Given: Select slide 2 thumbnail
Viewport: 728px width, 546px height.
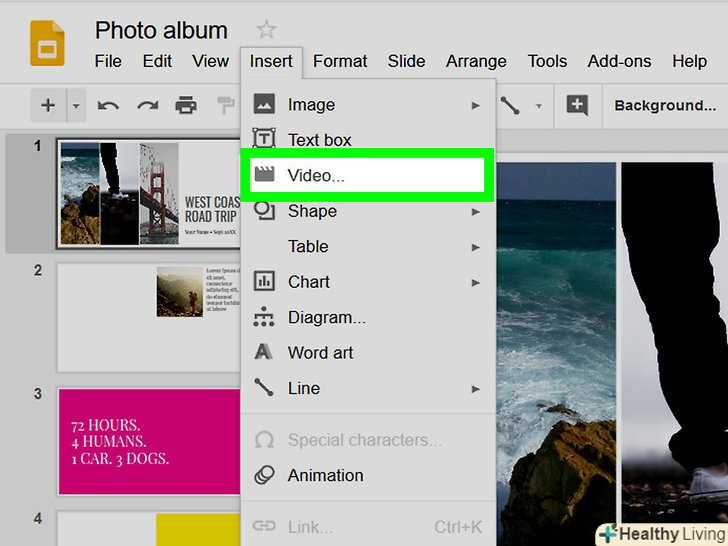Looking at the screenshot, I should coord(148,317).
